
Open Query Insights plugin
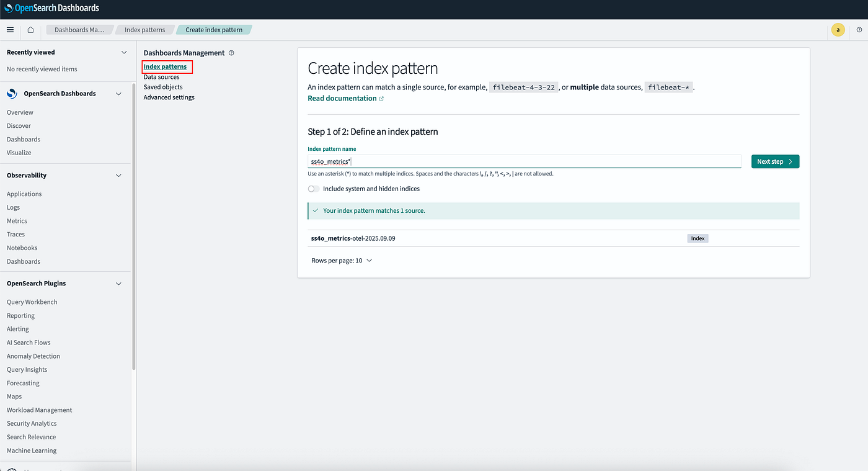27,370
